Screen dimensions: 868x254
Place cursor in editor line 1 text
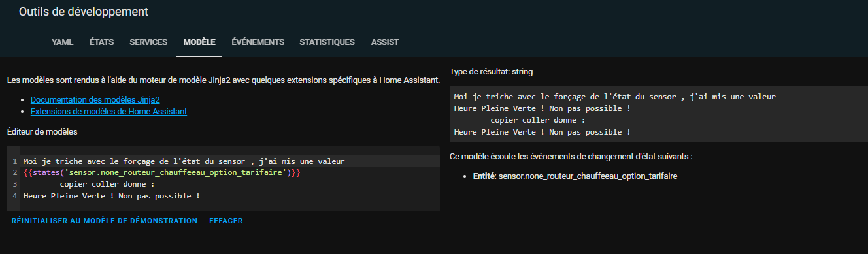184,161
